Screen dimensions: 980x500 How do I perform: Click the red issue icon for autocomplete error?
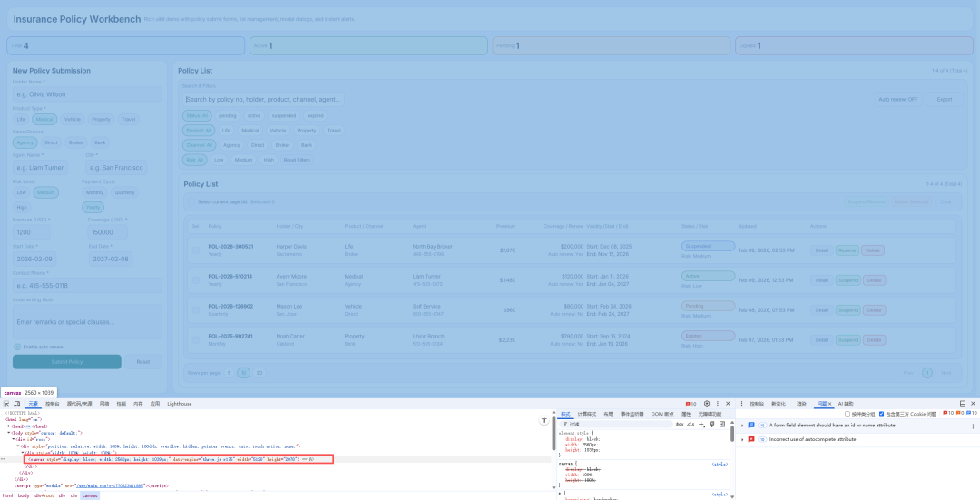[x=751, y=439]
